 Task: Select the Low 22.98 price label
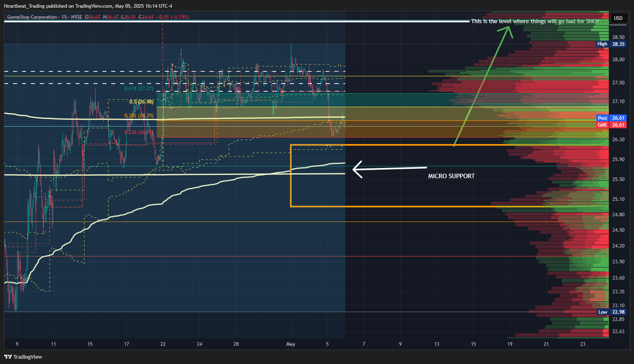click(x=611, y=312)
